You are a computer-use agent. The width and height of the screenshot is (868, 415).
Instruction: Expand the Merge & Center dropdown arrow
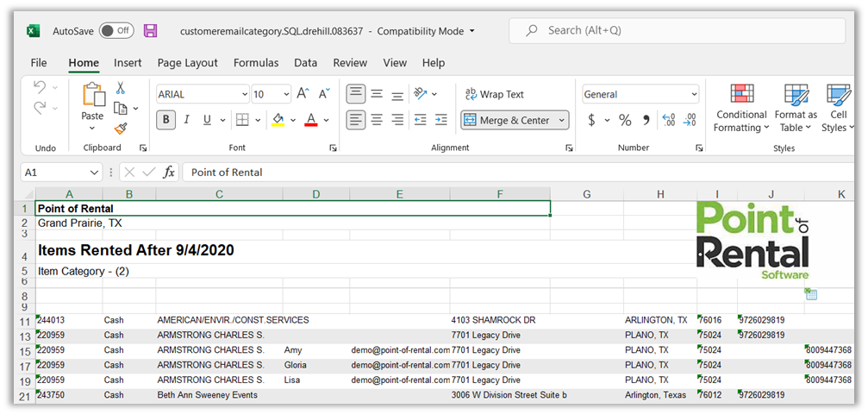562,121
